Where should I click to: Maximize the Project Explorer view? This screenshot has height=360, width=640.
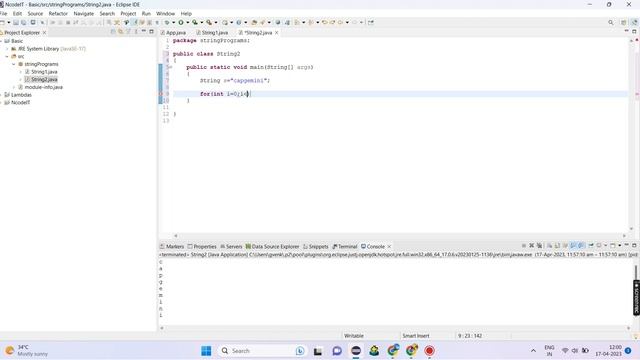[151, 31]
